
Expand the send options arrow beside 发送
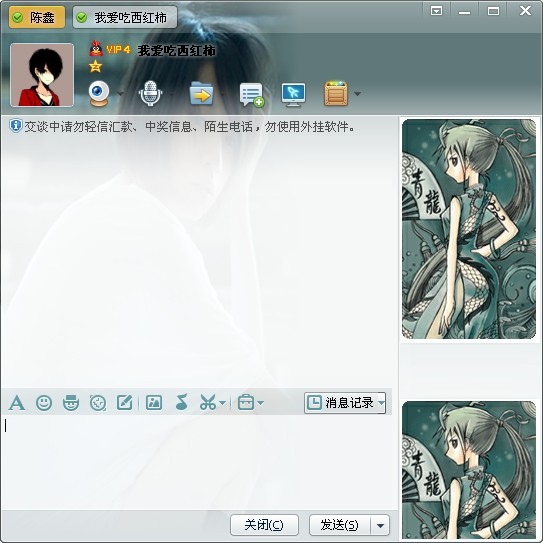tap(380, 525)
